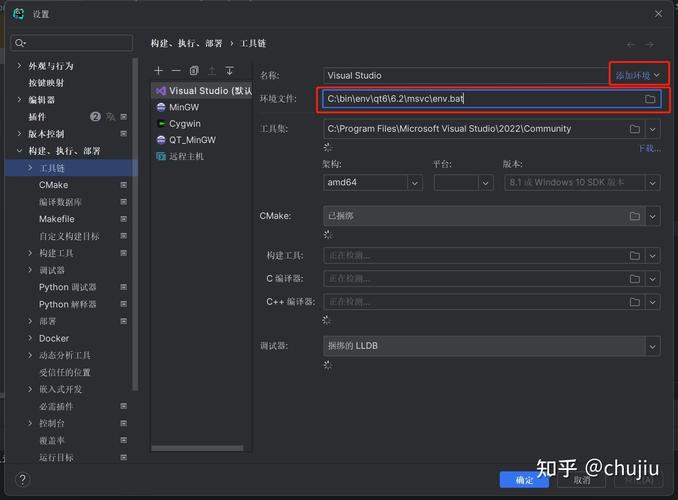Remove selected toolchain with minus icon
Viewport: 678px width, 500px height.
coord(176,71)
